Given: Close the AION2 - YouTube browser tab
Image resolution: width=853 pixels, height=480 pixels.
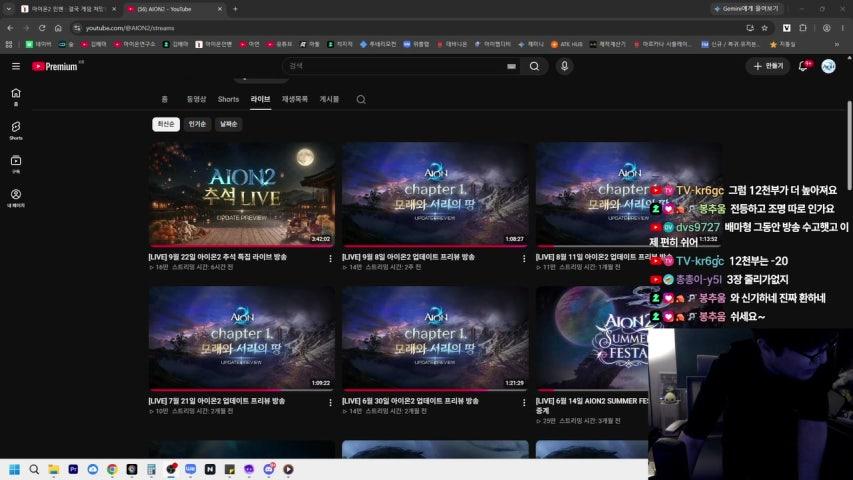Looking at the screenshot, I should click(220, 9).
